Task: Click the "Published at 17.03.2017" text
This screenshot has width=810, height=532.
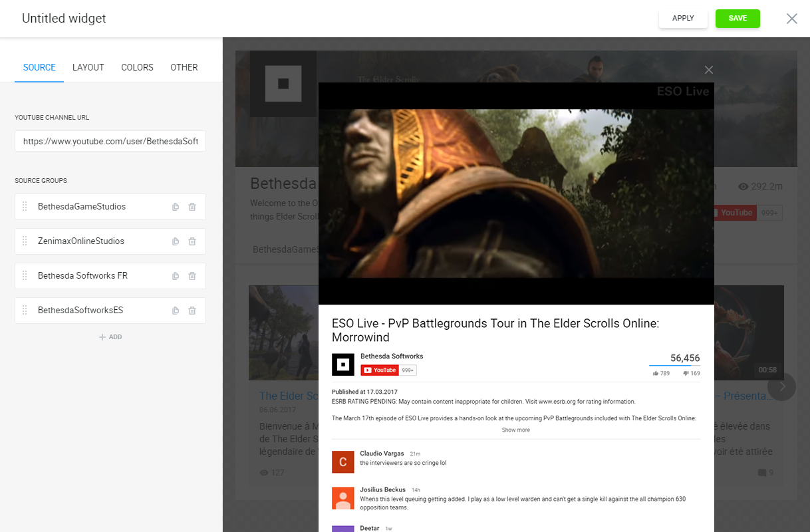Action: tap(364, 392)
